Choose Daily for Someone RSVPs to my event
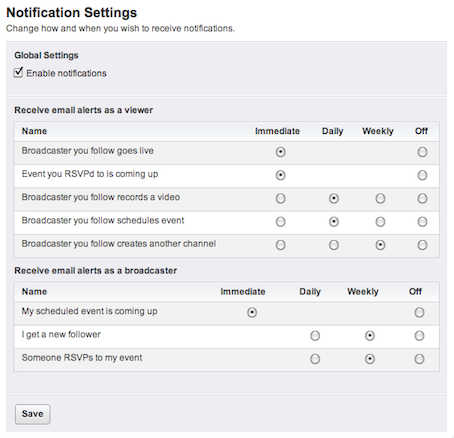The image size is (454, 438). [315, 359]
